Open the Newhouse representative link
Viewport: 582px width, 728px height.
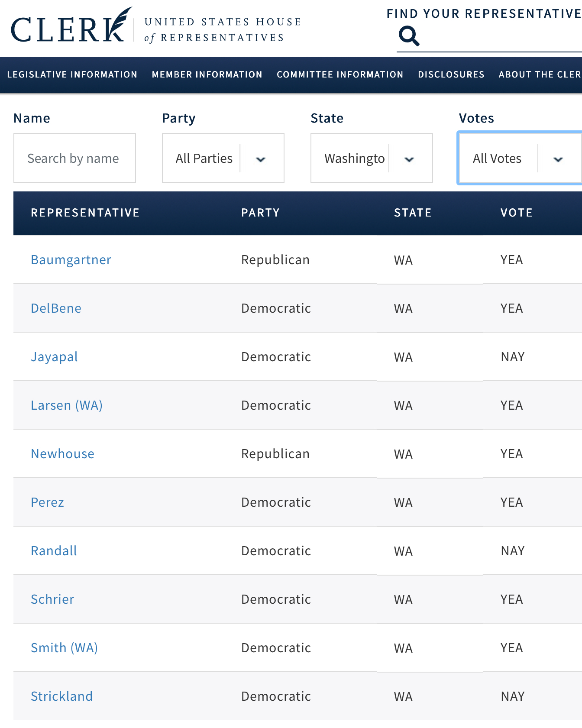click(x=62, y=454)
